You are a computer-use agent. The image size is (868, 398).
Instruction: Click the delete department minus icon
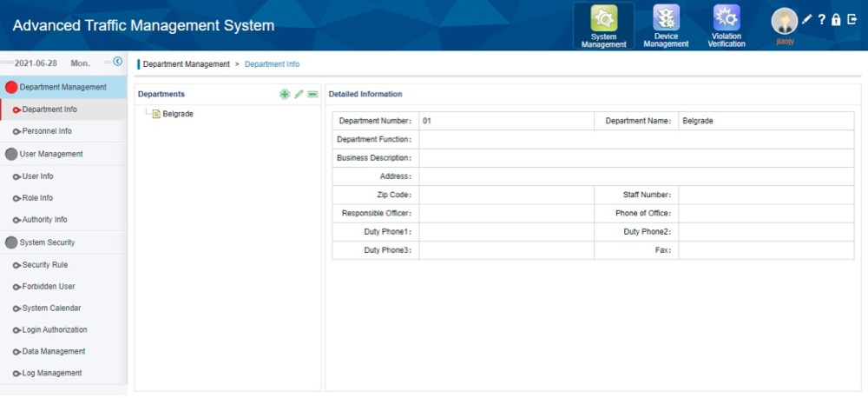(312, 94)
